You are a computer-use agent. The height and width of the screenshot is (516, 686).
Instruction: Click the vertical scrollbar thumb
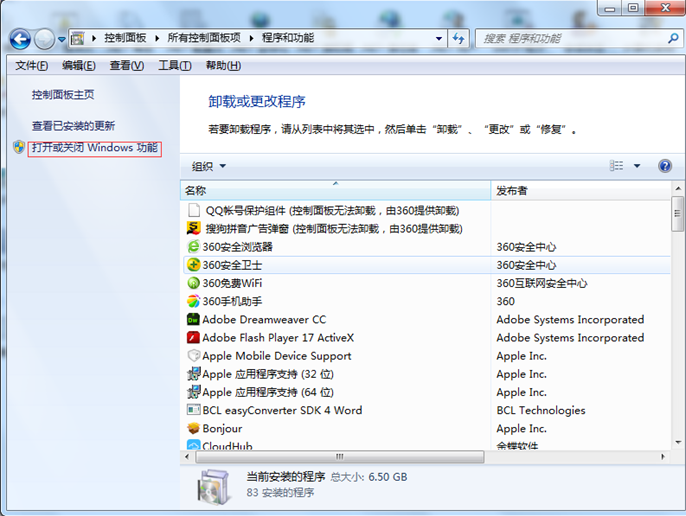pos(678,214)
